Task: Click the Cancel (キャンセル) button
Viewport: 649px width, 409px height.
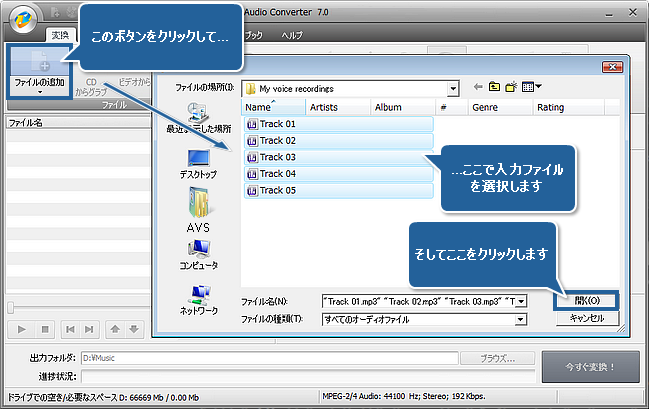Action: [x=586, y=318]
